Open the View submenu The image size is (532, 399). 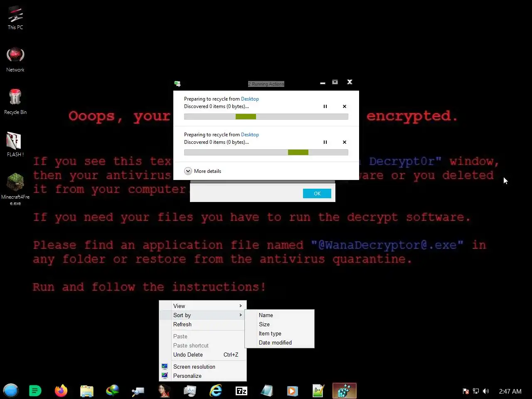pos(203,306)
